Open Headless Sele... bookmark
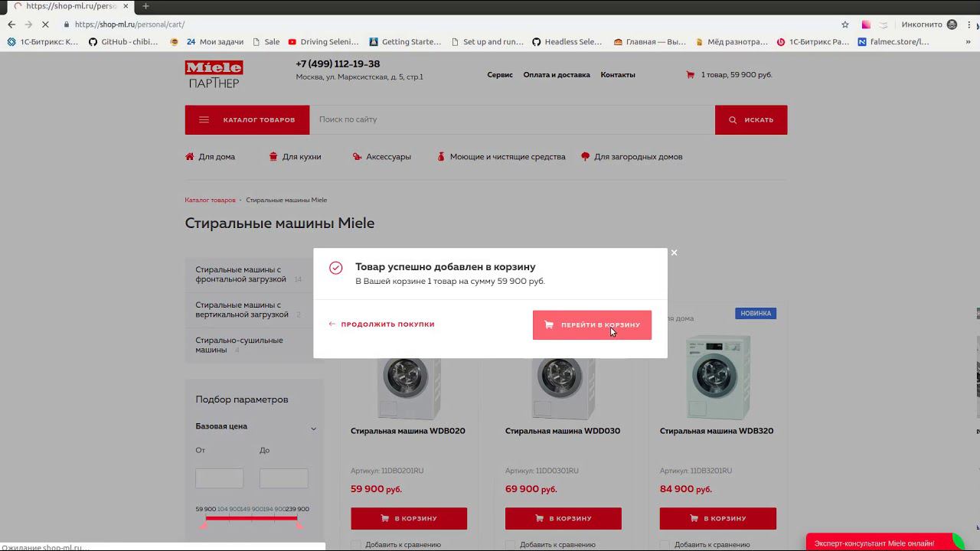The image size is (980, 551). [x=567, y=42]
